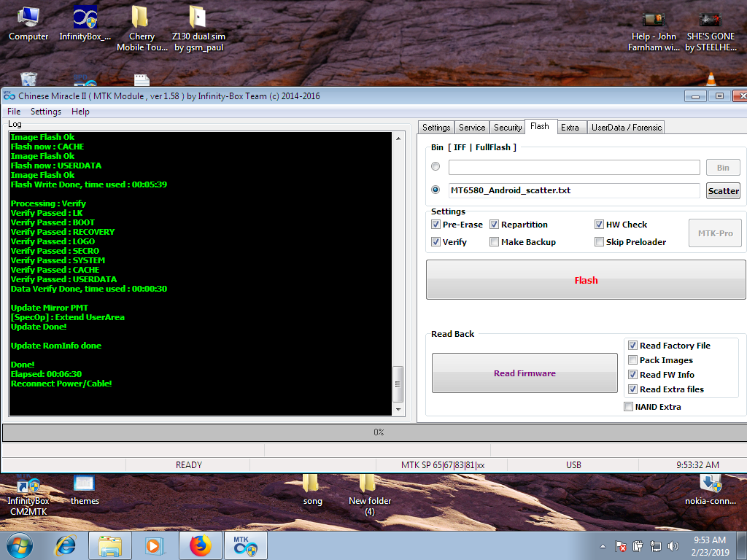
Task: Select the Bin file radio button
Action: point(436,166)
